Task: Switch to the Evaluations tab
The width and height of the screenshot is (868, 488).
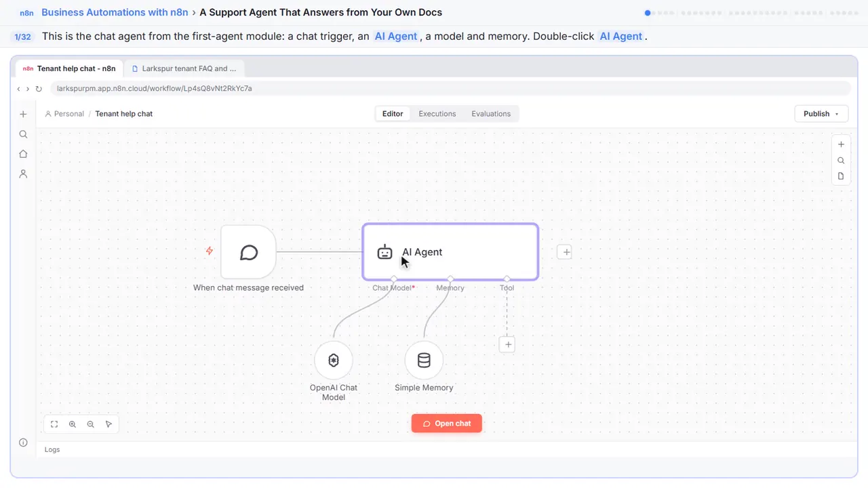Action: click(491, 114)
